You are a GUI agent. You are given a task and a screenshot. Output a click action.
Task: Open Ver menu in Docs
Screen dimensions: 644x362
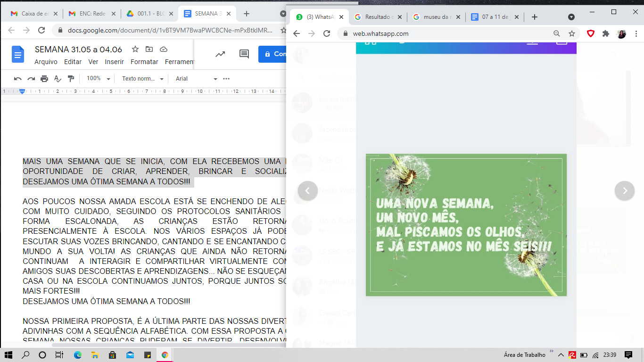[93, 62]
